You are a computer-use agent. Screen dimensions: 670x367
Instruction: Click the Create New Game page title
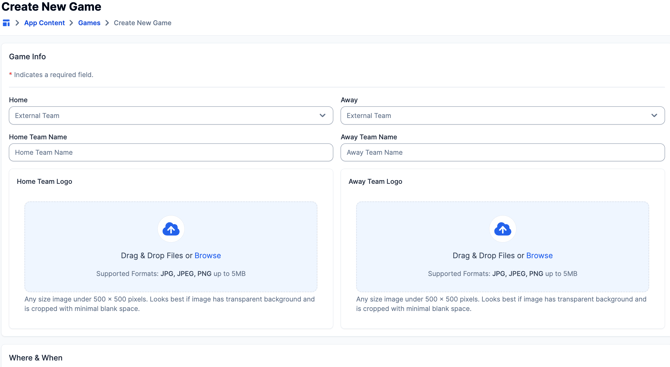coord(51,7)
